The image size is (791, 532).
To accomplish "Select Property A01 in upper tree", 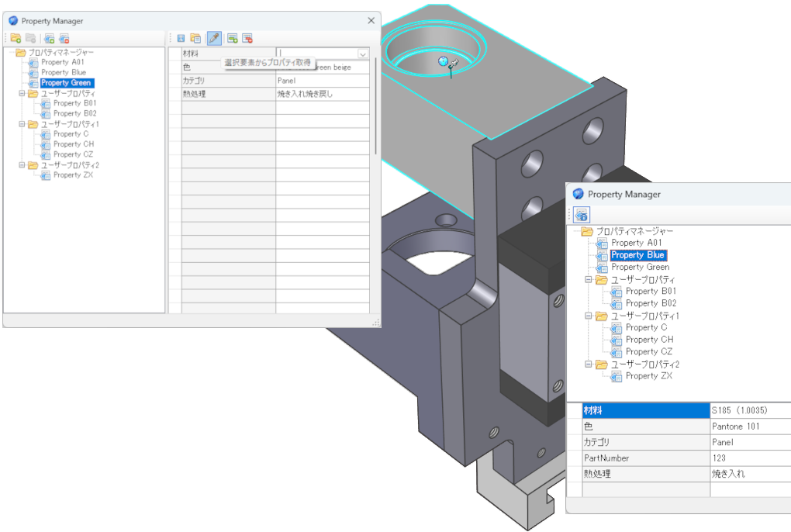I will 63,62.
